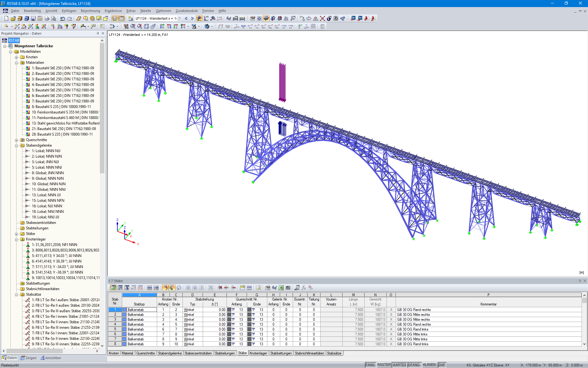Open the LF1124 Wanderlast load case dropdown
Screen dimensions: 588x368
(x=179, y=18)
